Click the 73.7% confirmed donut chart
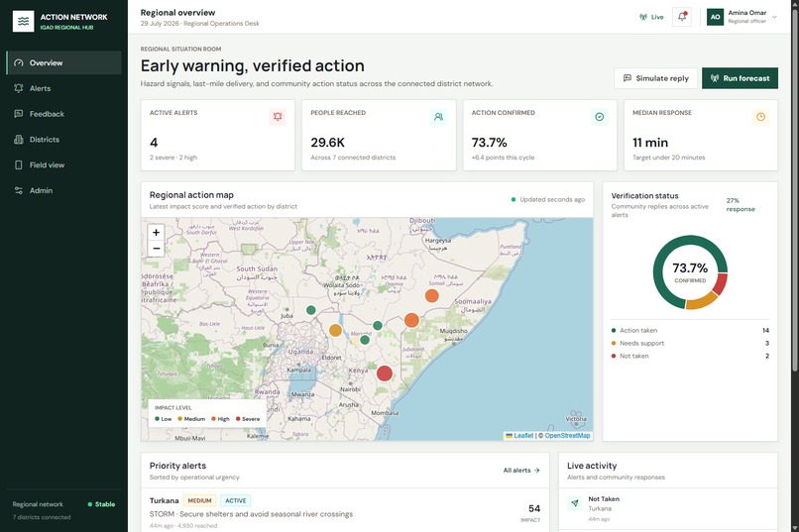 [x=690, y=271]
